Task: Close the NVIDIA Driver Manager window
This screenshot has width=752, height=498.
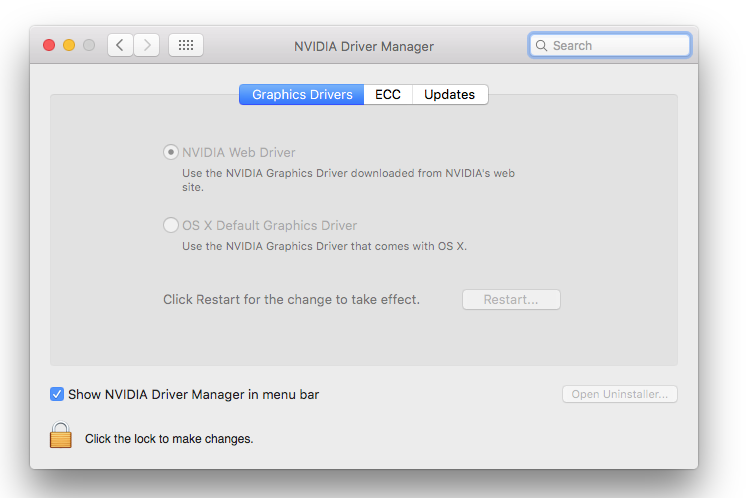Action: coord(48,45)
